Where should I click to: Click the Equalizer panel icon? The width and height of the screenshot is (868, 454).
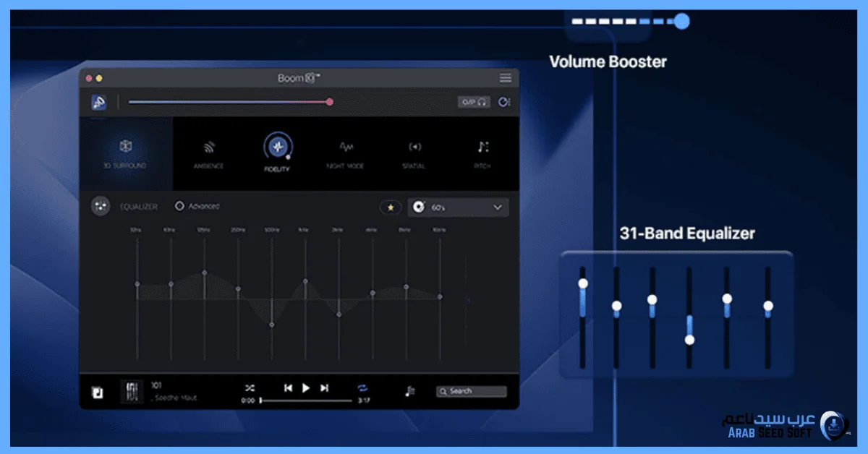(100, 206)
